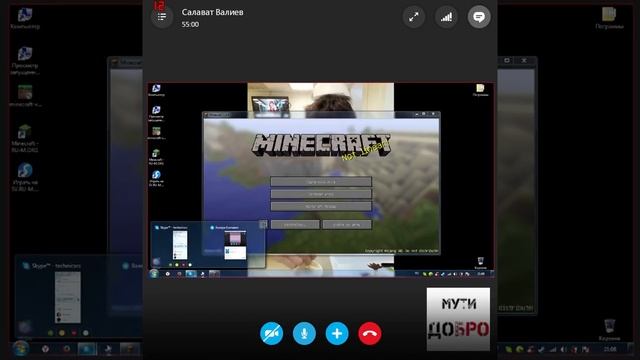
Task: Click the Minecraft quit game button beside options
Action: tap(347, 224)
